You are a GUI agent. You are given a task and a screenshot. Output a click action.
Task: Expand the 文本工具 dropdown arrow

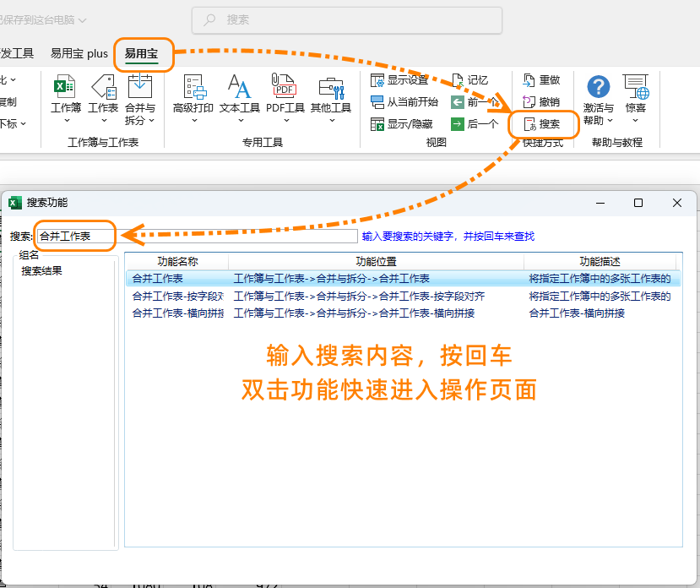[241, 121]
